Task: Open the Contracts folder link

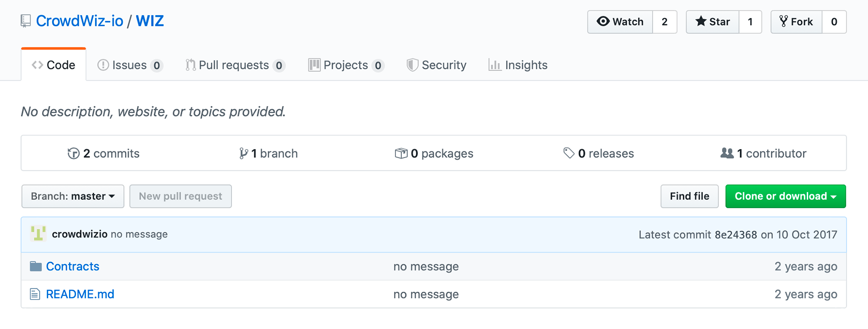Action: 72,266
